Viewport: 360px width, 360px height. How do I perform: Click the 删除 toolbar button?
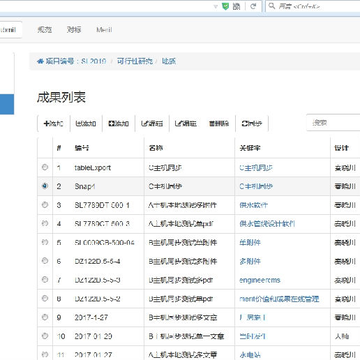[219, 123]
